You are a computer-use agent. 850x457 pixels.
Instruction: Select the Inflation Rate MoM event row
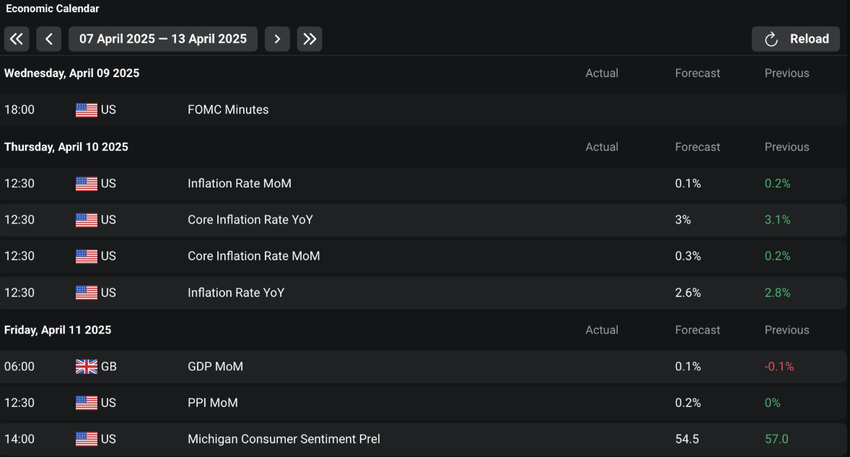239,184
